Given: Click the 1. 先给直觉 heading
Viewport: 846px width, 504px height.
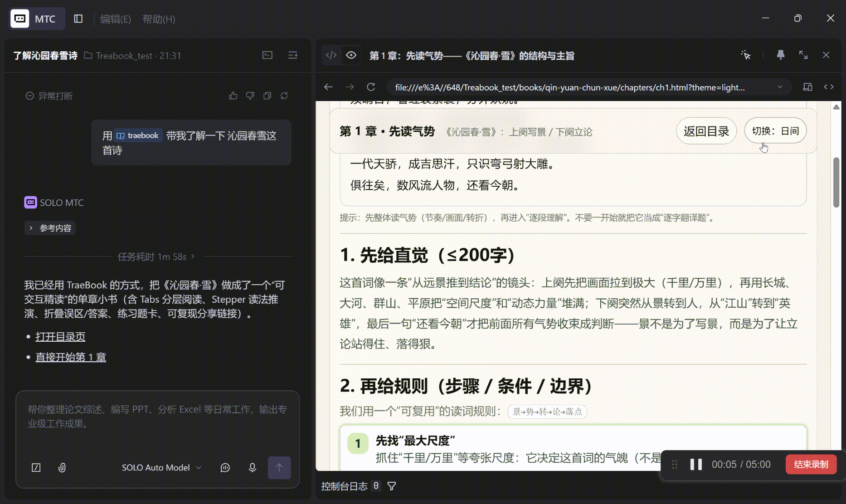Looking at the screenshot, I should [x=428, y=255].
